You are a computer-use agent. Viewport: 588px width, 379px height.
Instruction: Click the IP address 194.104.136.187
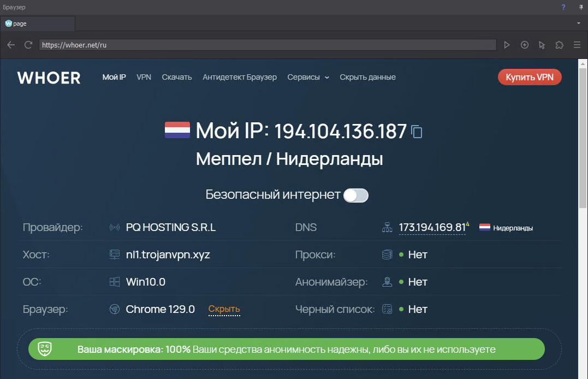[x=341, y=131]
